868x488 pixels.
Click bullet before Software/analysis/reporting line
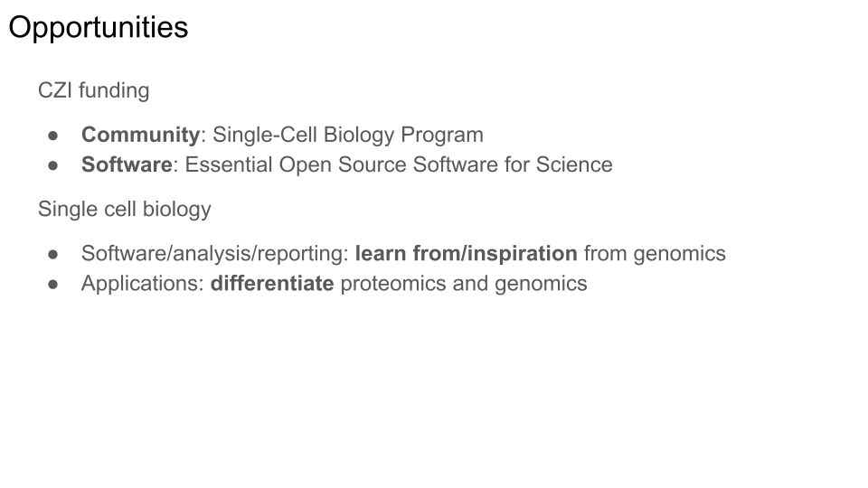pyautogui.click(x=53, y=255)
